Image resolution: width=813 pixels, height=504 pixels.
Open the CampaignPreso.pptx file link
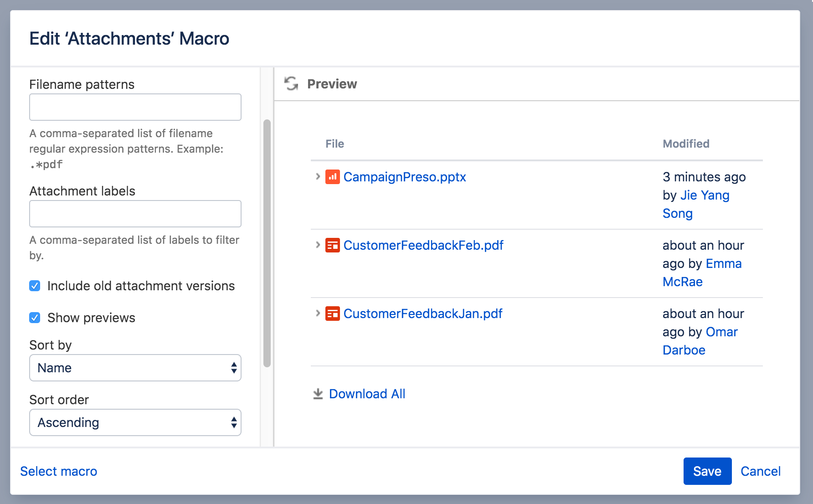[405, 177]
